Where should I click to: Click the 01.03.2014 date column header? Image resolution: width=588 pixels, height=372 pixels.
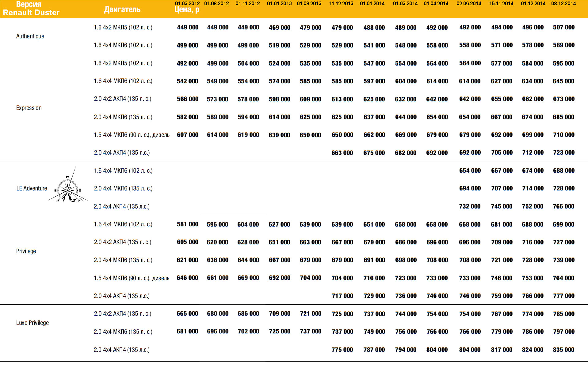point(405,3)
